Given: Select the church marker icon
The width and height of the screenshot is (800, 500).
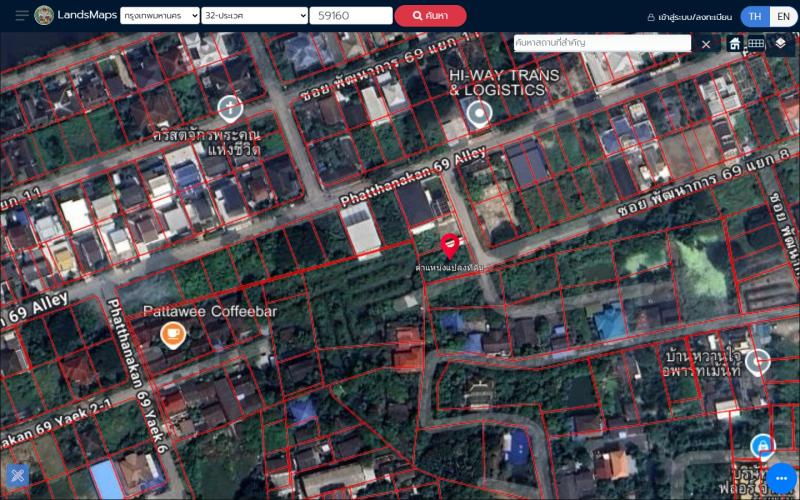Looking at the screenshot, I should [230, 109].
